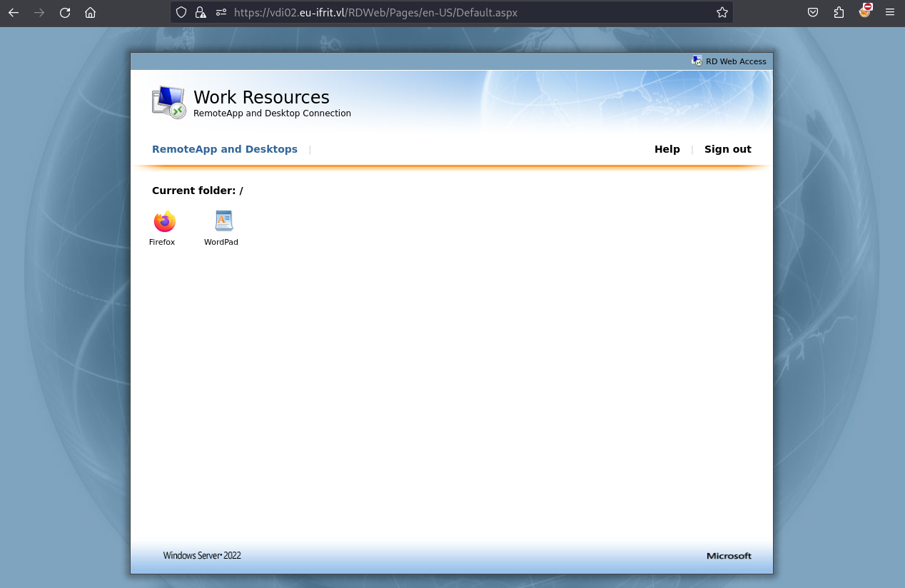Go to browser home page icon
The height and width of the screenshot is (588, 905).
coord(90,12)
